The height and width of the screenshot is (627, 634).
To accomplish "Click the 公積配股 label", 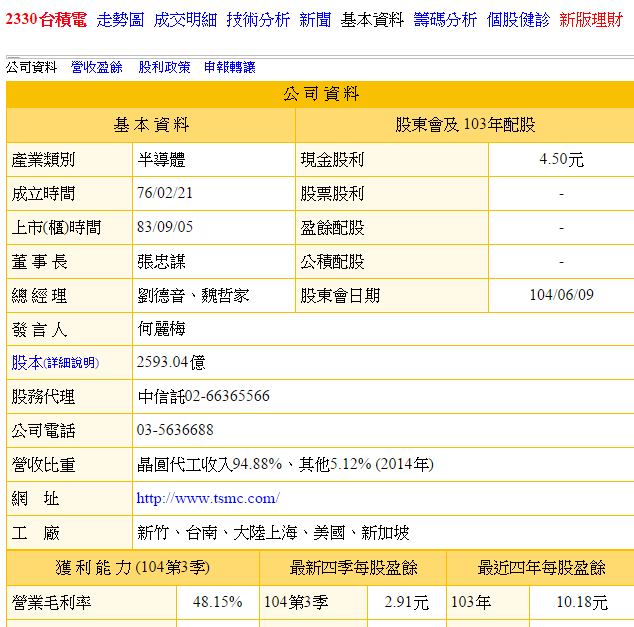I will tap(332, 262).
